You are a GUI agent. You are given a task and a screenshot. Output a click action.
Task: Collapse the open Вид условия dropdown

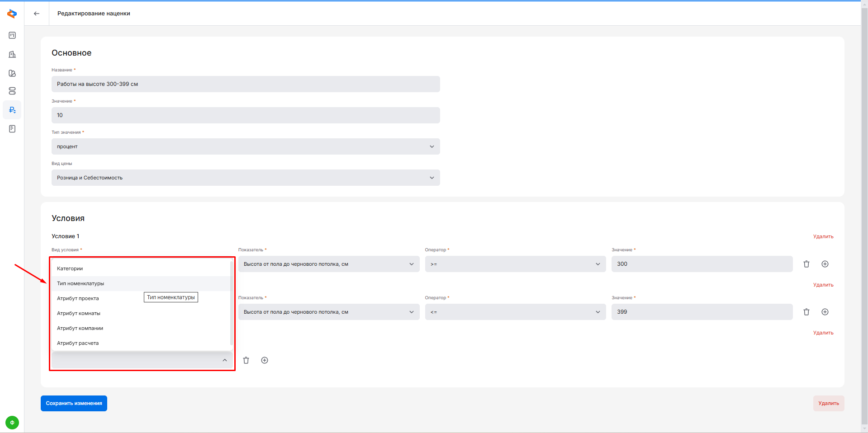tap(224, 360)
